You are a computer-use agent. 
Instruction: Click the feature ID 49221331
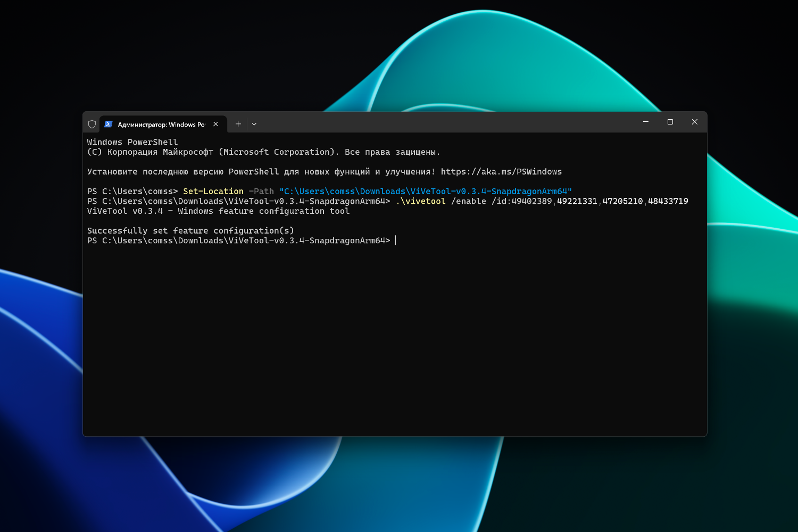coord(577,201)
